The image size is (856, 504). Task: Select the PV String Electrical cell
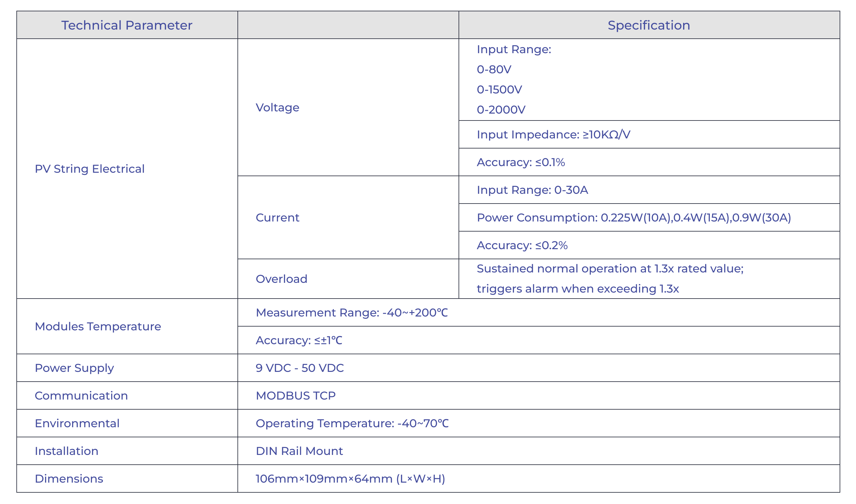[x=90, y=169]
